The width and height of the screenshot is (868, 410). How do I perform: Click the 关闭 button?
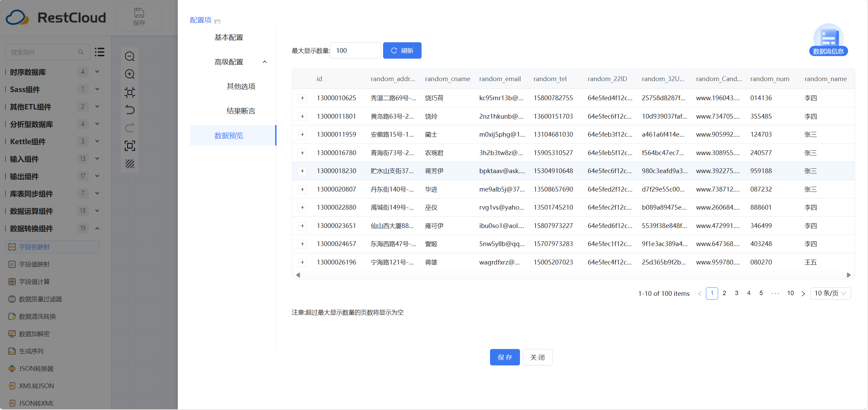point(537,357)
